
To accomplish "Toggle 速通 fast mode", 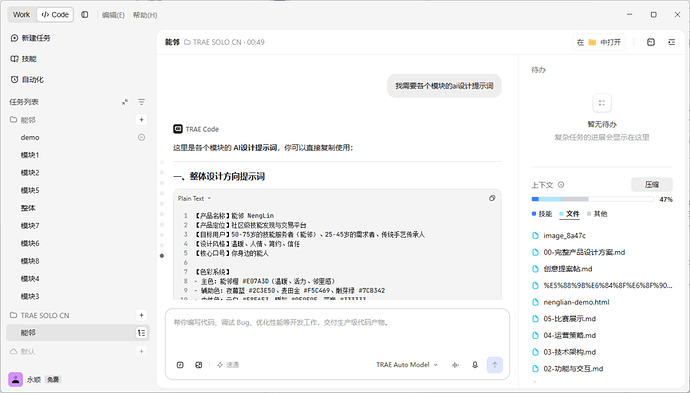I will pos(228,365).
